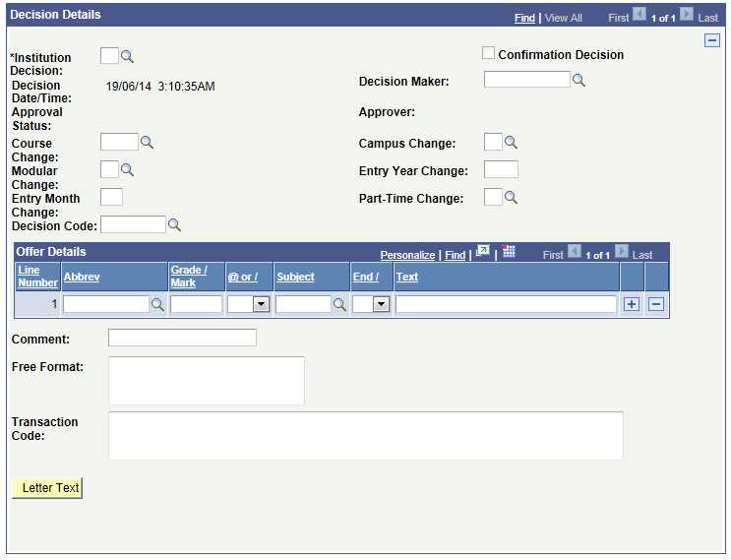The width and height of the screenshot is (731, 560).
Task: Open Abbrev lookup in Offer Details row
Action: (x=157, y=305)
